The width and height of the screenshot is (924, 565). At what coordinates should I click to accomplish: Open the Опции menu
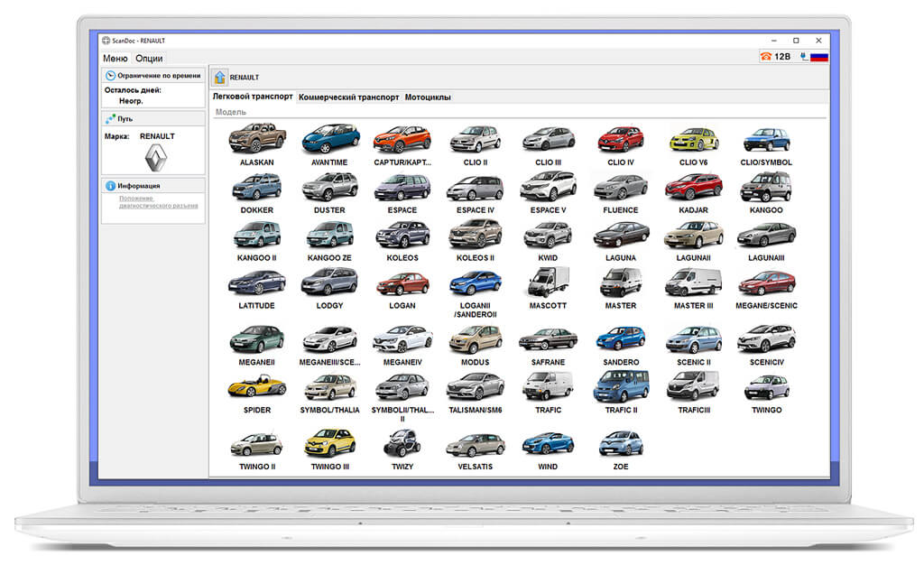[149, 59]
